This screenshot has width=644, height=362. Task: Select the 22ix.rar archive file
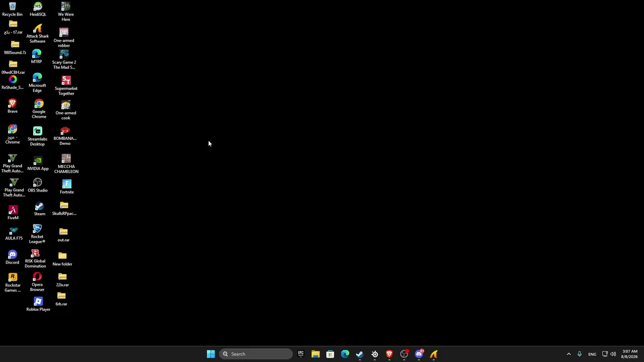point(62,280)
